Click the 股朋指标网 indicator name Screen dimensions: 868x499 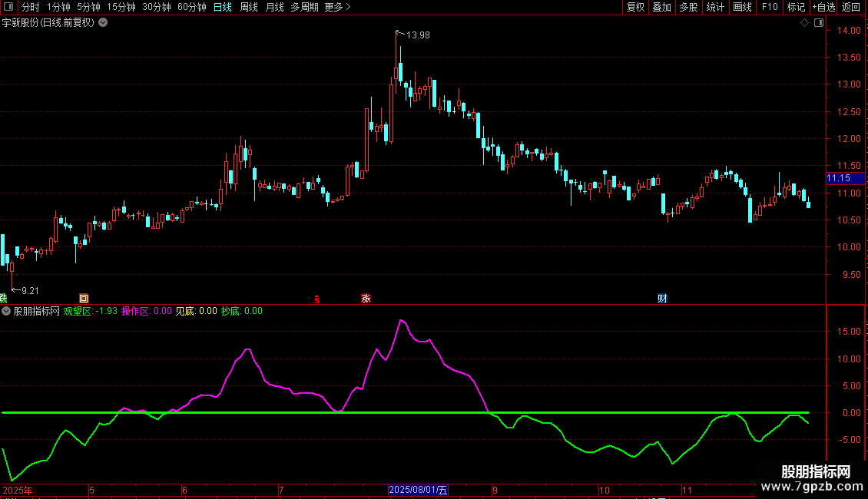[x=37, y=311]
